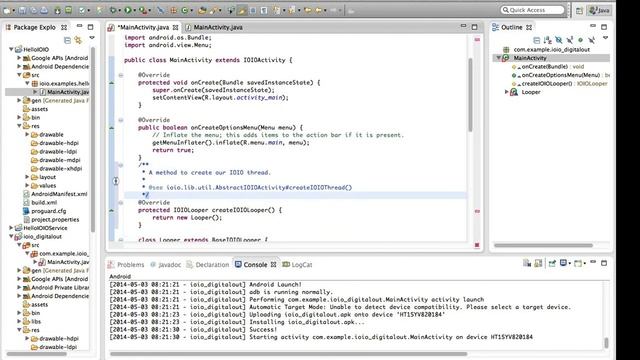This screenshot has width=640, height=360.
Task: Select project.properties file
Action: click(51, 220)
